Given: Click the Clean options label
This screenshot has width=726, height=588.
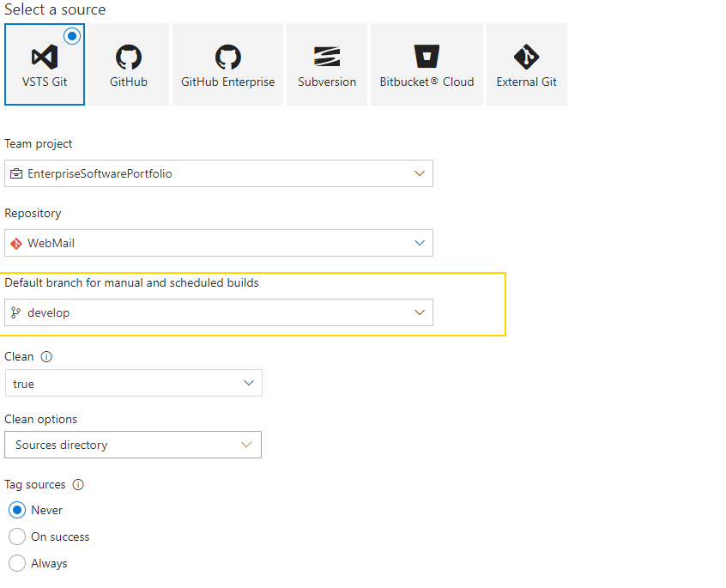Looking at the screenshot, I should point(40,420).
